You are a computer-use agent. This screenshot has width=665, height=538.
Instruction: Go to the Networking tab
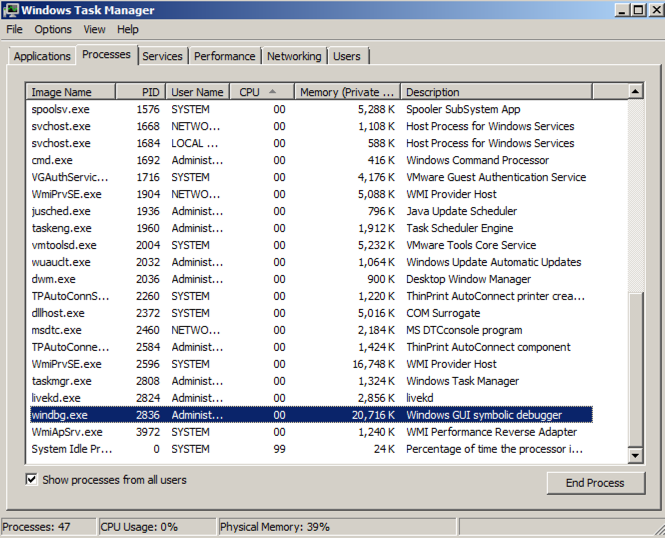[x=294, y=56]
